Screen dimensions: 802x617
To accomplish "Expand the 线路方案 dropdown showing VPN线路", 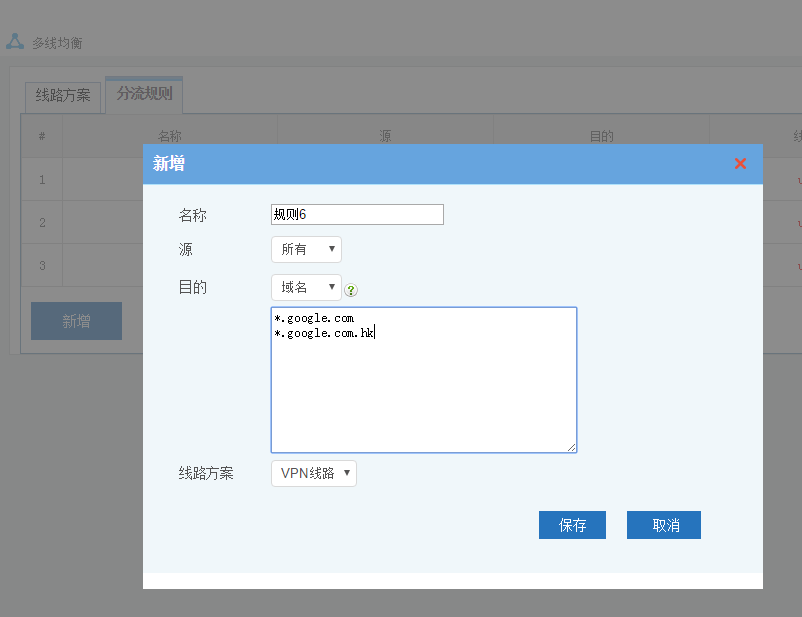I will pyautogui.click(x=313, y=473).
